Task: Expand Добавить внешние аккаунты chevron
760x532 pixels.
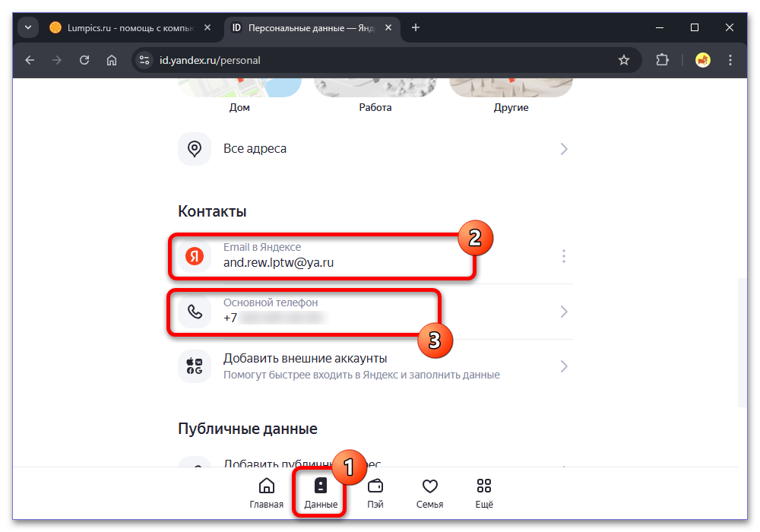Action: [x=564, y=366]
